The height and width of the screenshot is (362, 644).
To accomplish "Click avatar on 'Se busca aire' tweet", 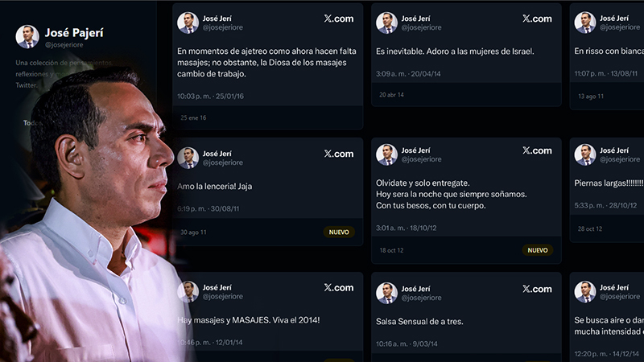I will click(585, 292).
